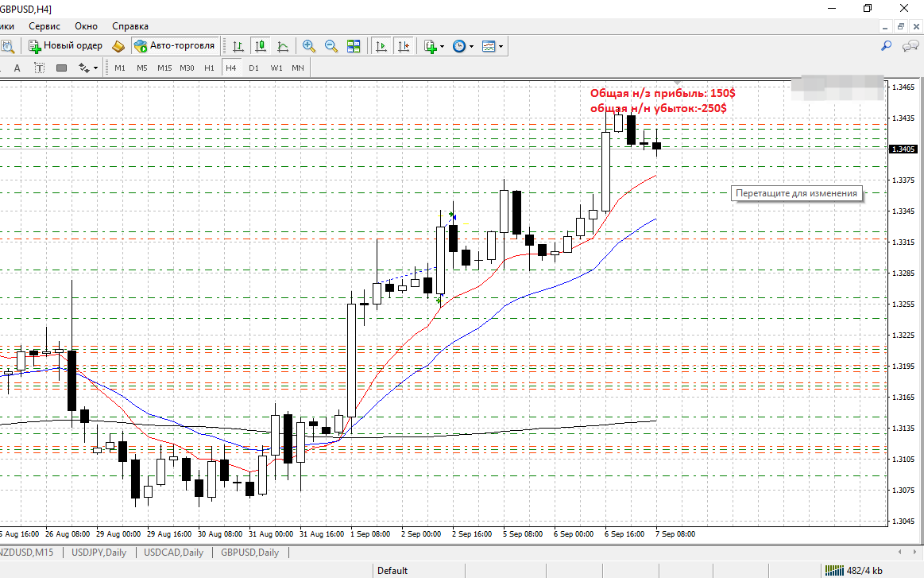Image resolution: width=924 pixels, height=578 pixels.
Task: Click the 'Перетащите для изменения' tooltip
Action: tap(797, 193)
